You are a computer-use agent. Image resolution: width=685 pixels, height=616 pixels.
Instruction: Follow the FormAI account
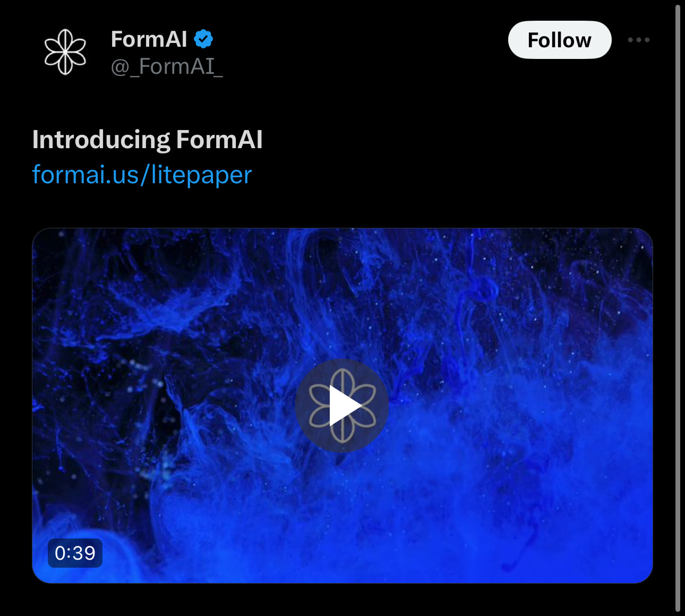560,40
